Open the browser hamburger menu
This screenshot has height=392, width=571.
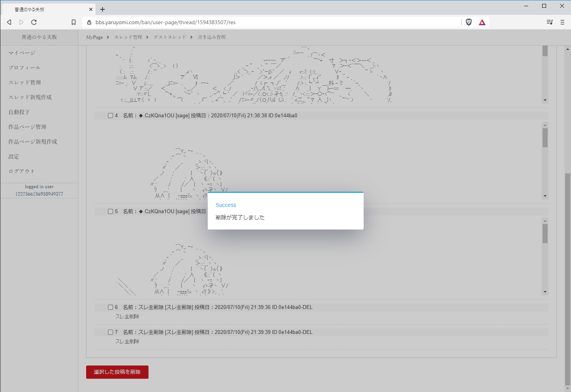coord(562,22)
